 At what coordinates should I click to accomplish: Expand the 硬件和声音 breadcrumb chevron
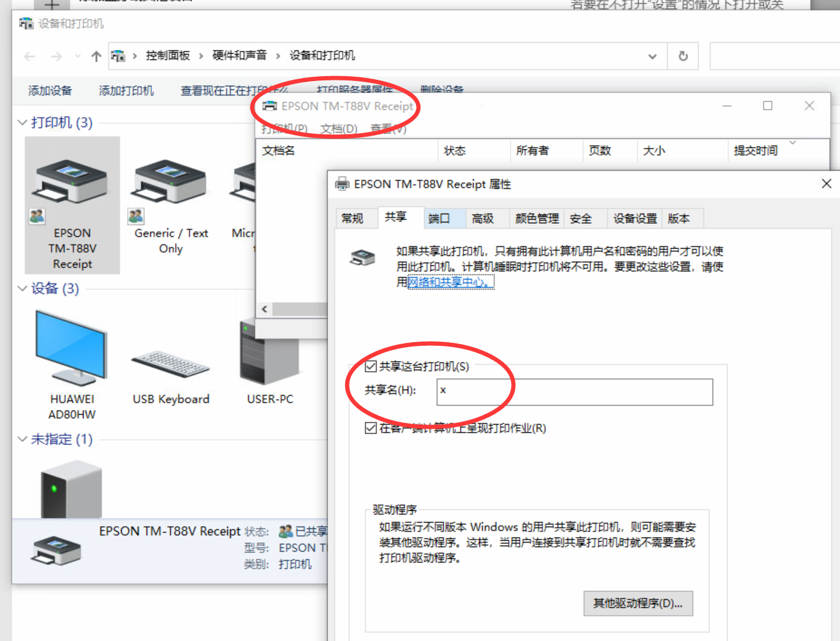point(278,56)
